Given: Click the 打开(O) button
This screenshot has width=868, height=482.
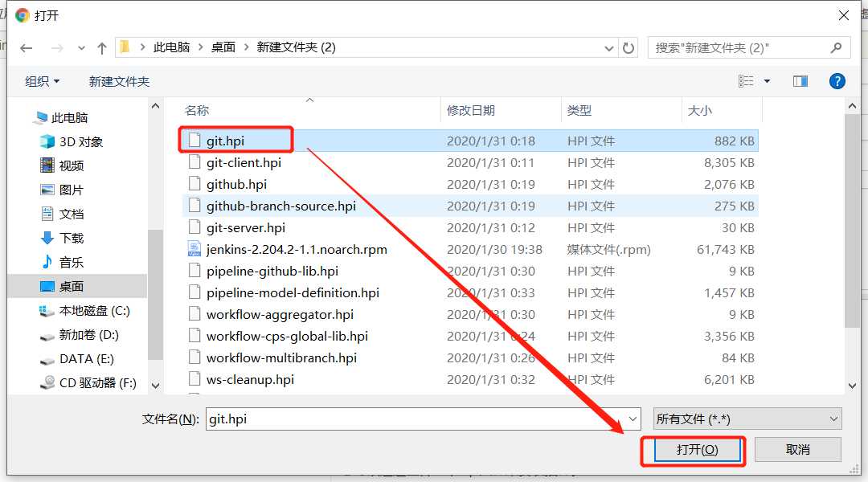Looking at the screenshot, I should (697, 450).
